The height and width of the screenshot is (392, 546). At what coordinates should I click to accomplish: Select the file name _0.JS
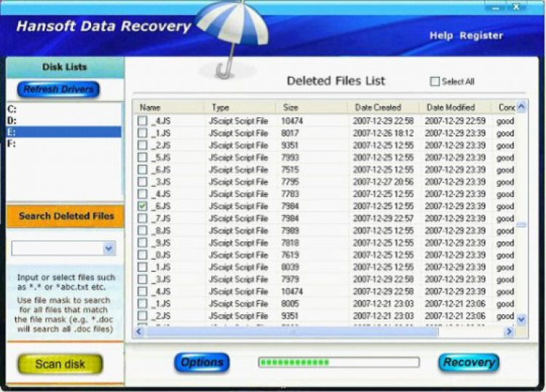pos(161,255)
